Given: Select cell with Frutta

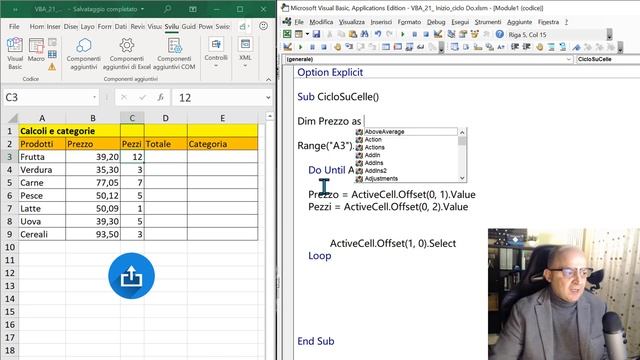Looking at the screenshot, I should [42, 157].
